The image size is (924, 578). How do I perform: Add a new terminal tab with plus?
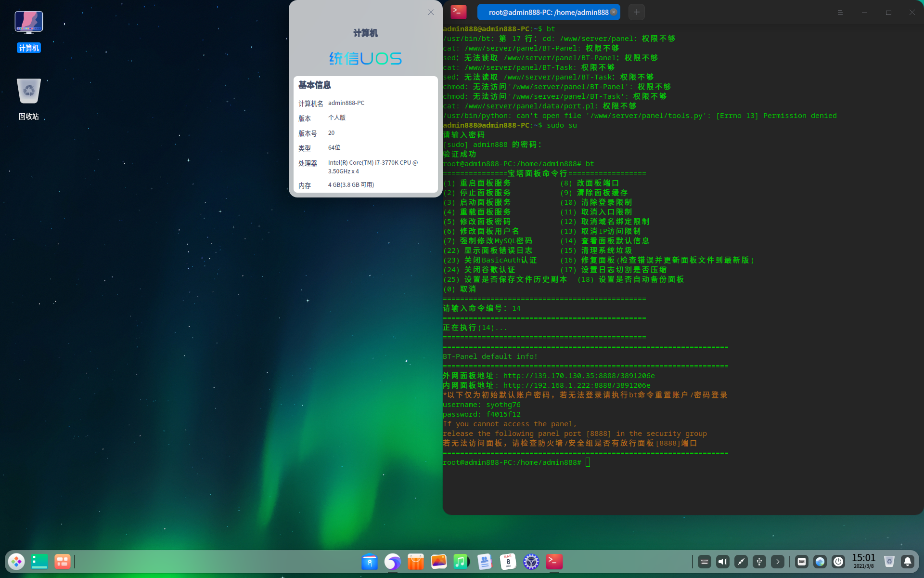click(x=637, y=13)
